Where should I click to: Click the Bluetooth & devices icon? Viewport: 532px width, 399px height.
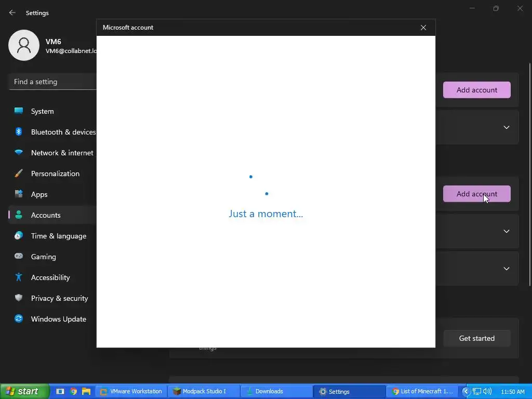pyautogui.click(x=19, y=131)
